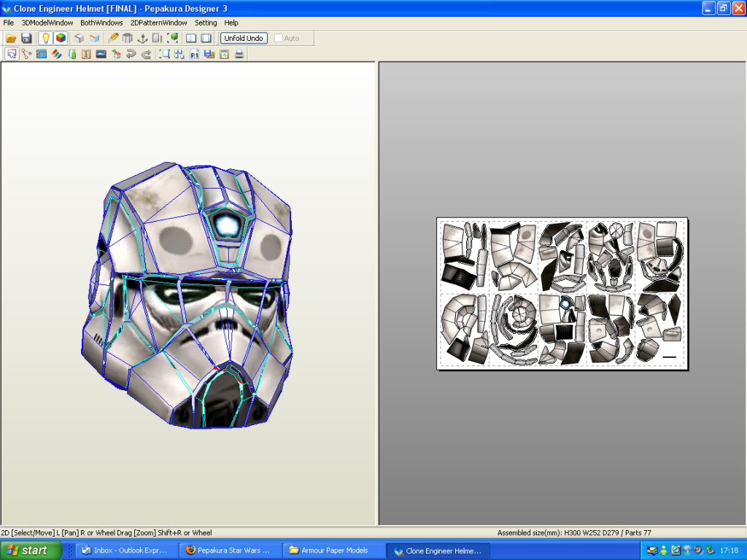Click the Unfold Undo button
The width and height of the screenshot is (747, 560).
(244, 38)
